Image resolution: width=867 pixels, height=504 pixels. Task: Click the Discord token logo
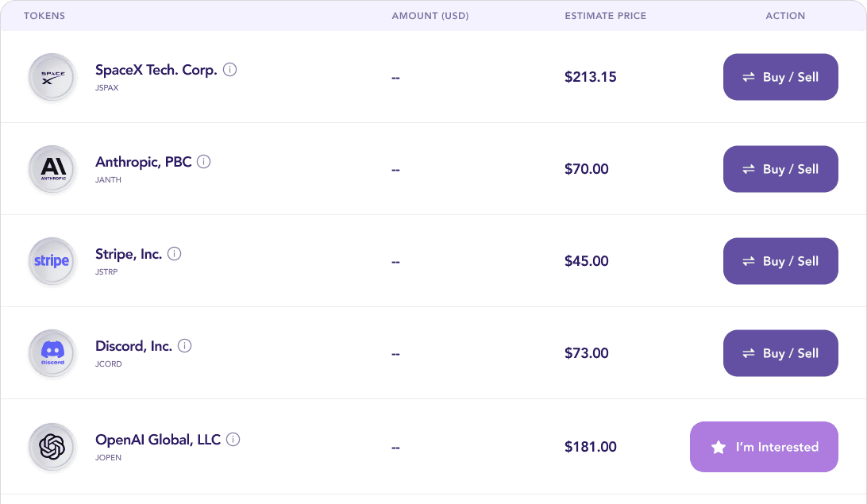(x=52, y=354)
